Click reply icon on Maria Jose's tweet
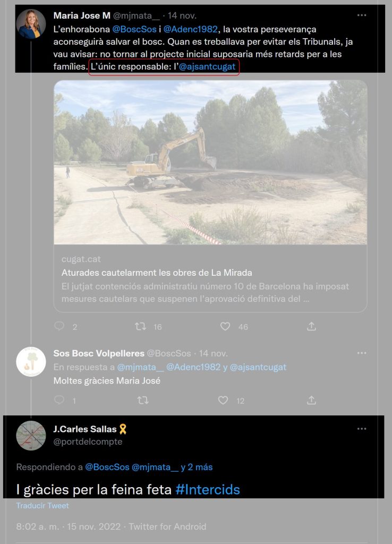Screen dimensions: 392x544 (59, 326)
